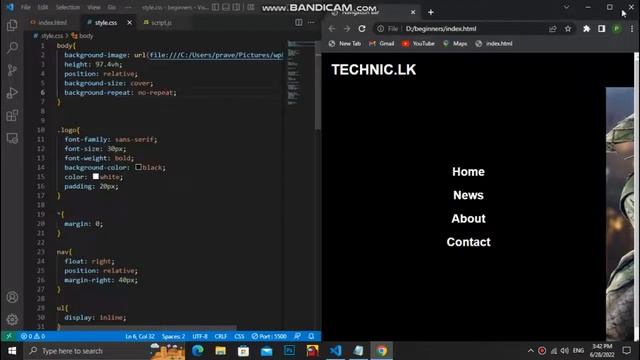640x360 pixels.
Task: Change end of line sequence CRLF
Action: 220,336
